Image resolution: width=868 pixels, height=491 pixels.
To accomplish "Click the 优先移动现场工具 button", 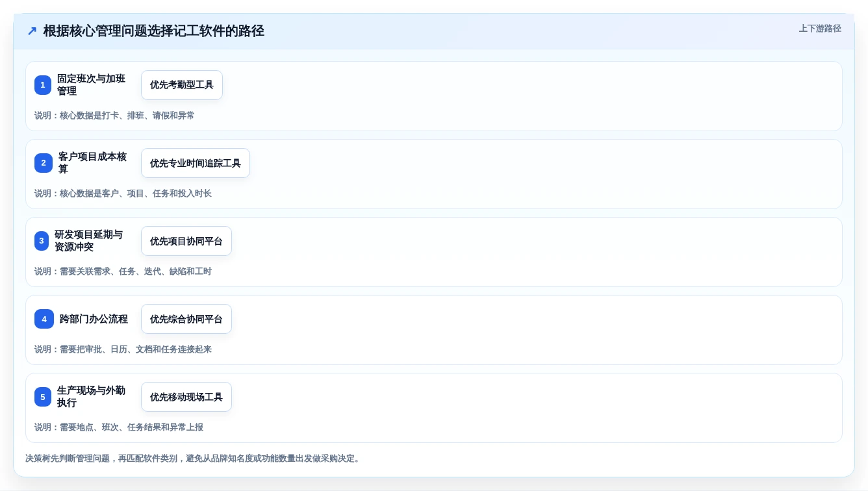I will click(186, 397).
